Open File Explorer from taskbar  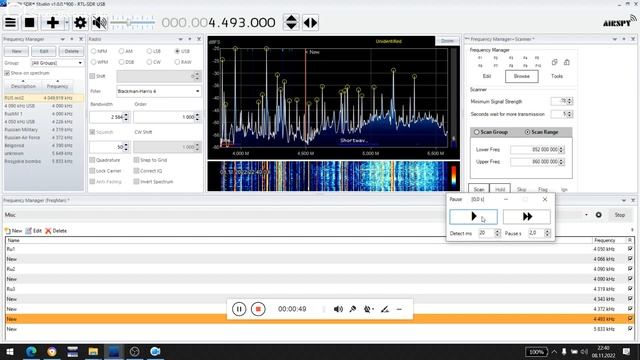93,351
